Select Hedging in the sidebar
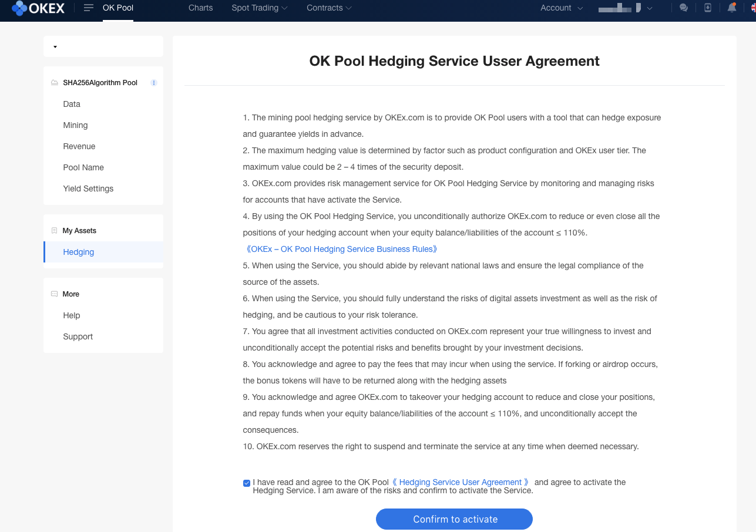The width and height of the screenshot is (756, 532). (x=103, y=252)
